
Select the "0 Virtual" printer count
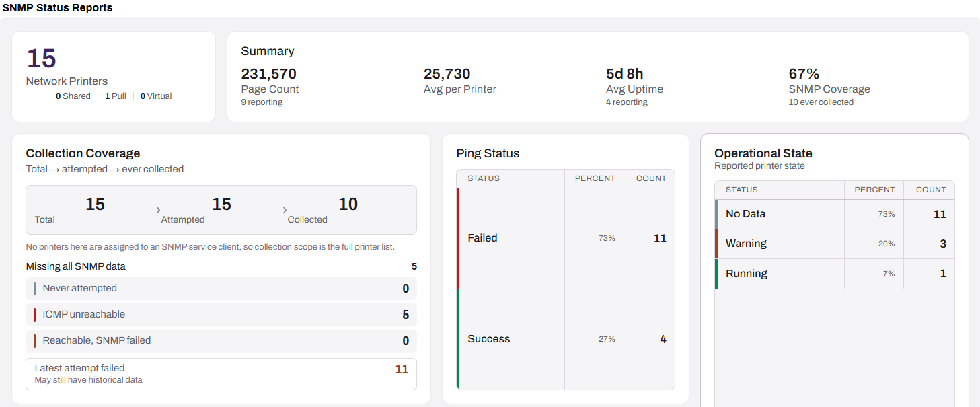[x=156, y=96]
